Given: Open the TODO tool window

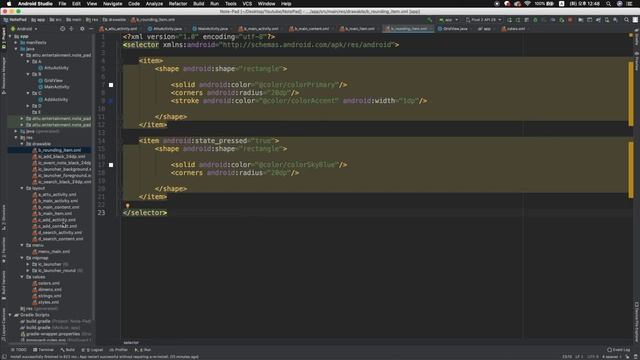Looking at the screenshot, I should click(x=19, y=350).
